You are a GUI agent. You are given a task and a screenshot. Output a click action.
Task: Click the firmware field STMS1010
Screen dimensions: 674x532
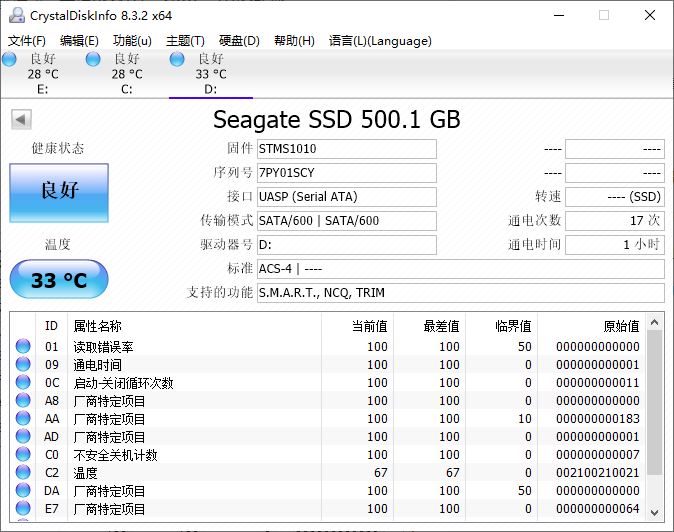[347, 149]
